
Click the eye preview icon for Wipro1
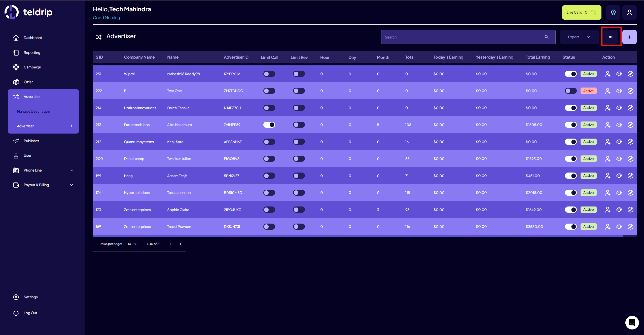(x=619, y=74)
